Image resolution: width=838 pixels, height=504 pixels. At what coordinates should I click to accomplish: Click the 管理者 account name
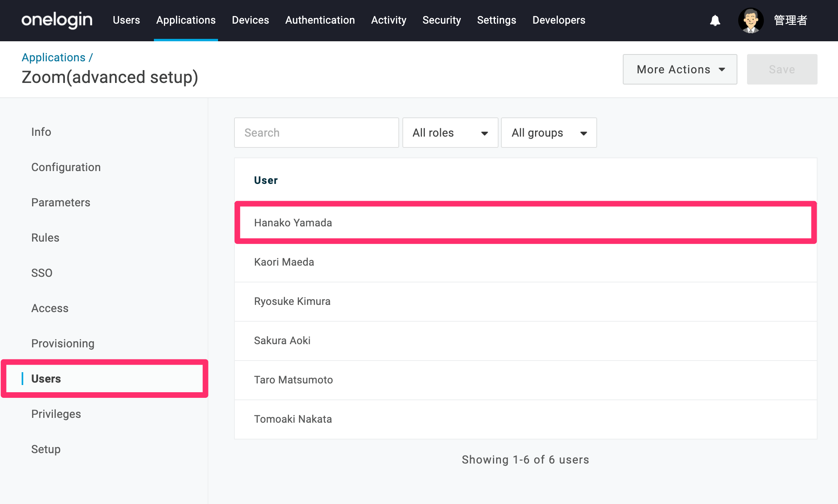[x=790, y=20]
